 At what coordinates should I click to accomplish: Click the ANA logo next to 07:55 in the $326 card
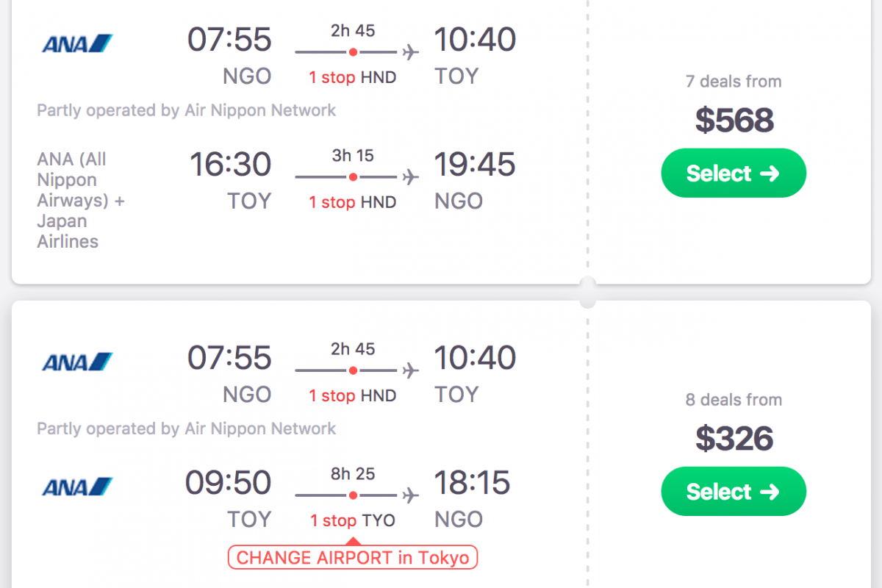[77, 362]
